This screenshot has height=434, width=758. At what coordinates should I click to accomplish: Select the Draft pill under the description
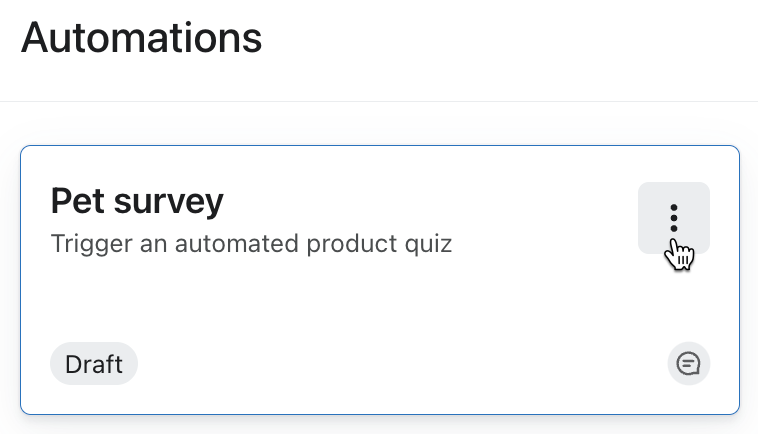coord(94,365)
